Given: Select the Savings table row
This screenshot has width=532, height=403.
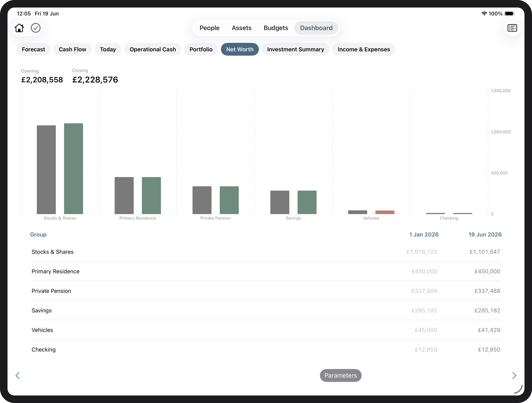Looking at the screenshot, I should [x=266, y=310].
